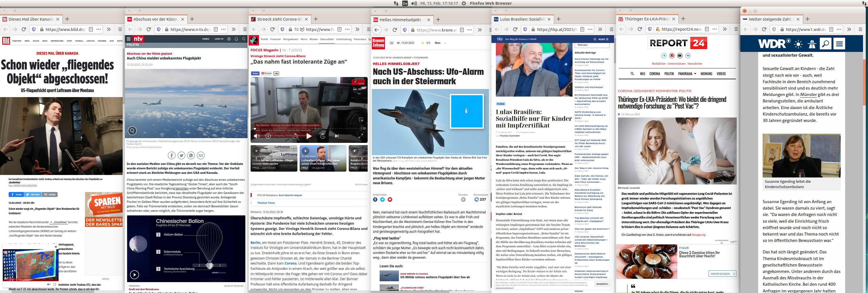Open WDR weather sun icon
This screenshot has width=868, height=293.
click(798, 44)
